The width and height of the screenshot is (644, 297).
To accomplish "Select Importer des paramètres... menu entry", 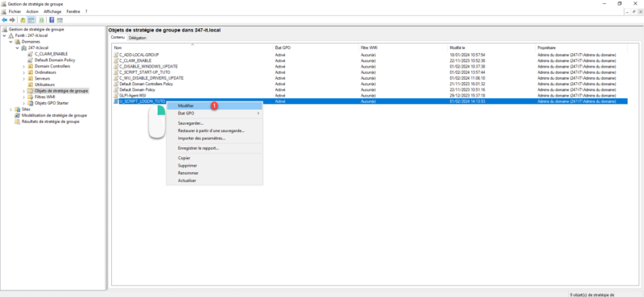I will 214,138.
